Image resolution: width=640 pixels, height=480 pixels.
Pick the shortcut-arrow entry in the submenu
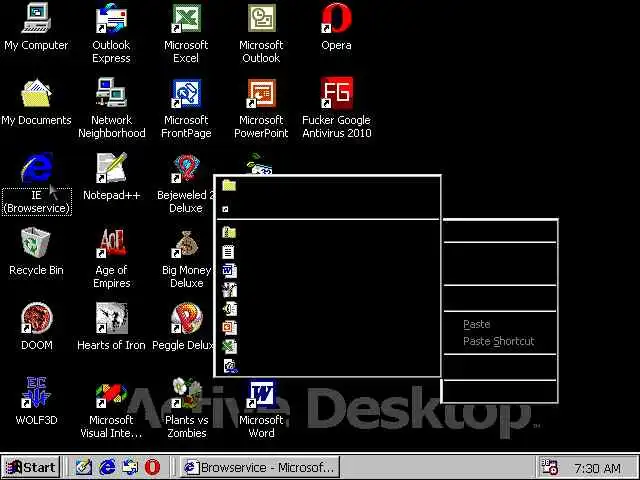(327, 209)
